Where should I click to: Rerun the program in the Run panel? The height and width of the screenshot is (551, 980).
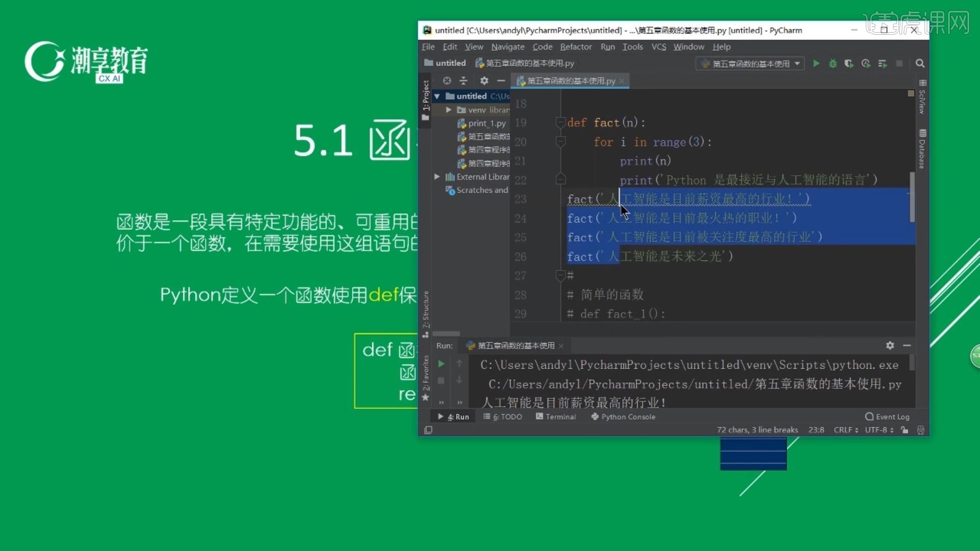tap(441, 364)
